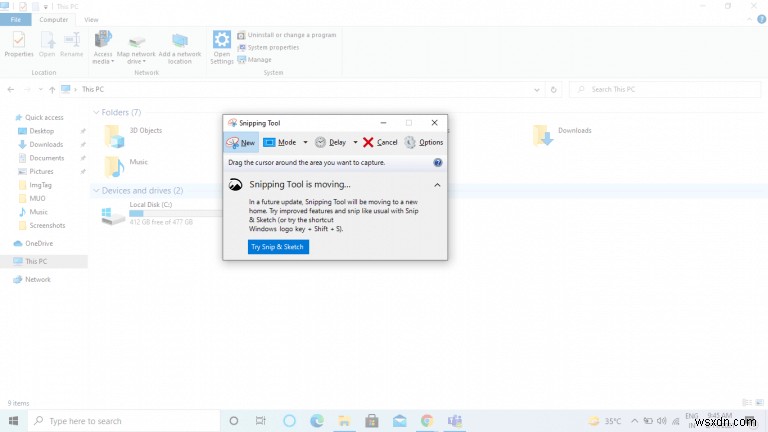Open Mail app from taskbar
This screenshot has height=432, width=768.
[x=399, y=421]
